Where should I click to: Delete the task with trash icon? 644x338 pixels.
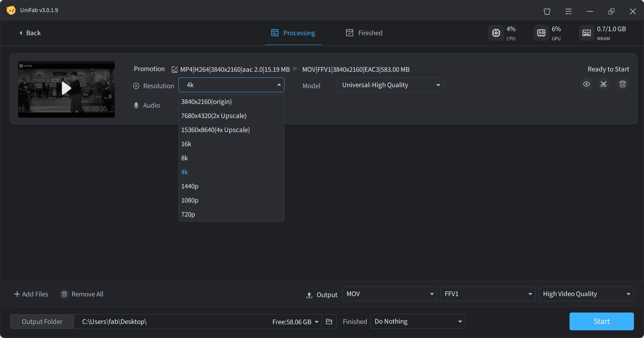pyautogui.click(x=623, y=84)
